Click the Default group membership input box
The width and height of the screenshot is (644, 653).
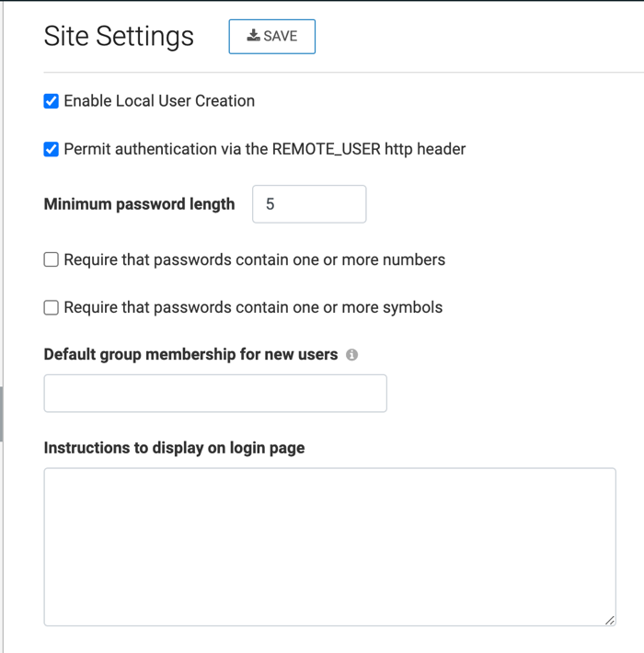pos(215,394)
